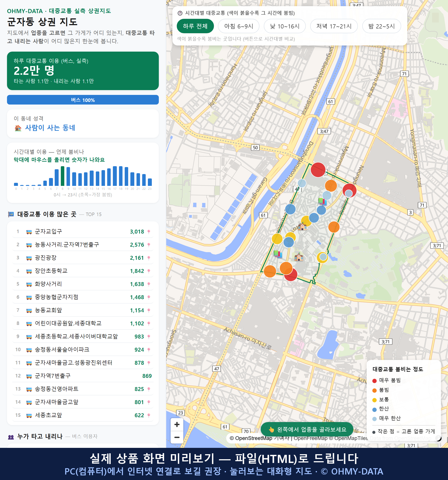448x480 pixels.
Task: Click the bus icon in the 군자역7번출구 row
Action: pos(29,376)
